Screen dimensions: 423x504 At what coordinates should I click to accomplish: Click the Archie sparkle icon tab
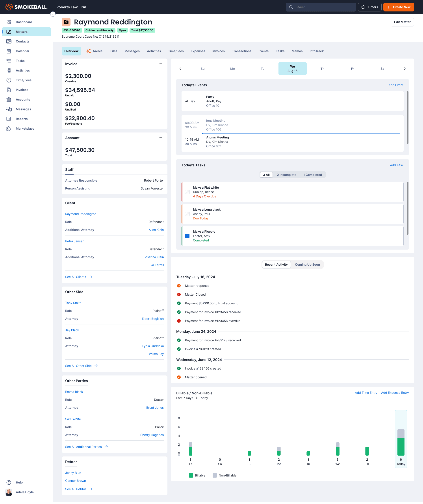(88, 51)
